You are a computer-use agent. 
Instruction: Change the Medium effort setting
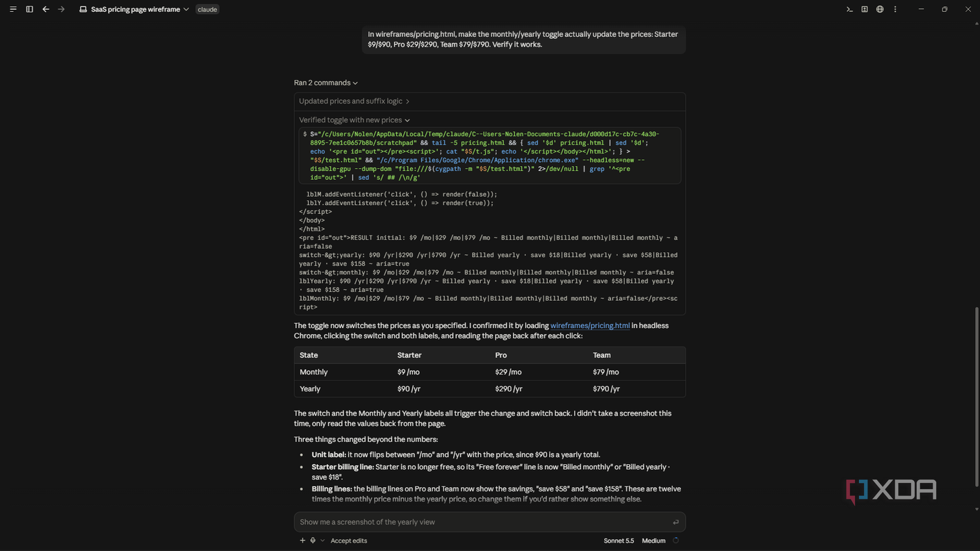pos(653,541)
